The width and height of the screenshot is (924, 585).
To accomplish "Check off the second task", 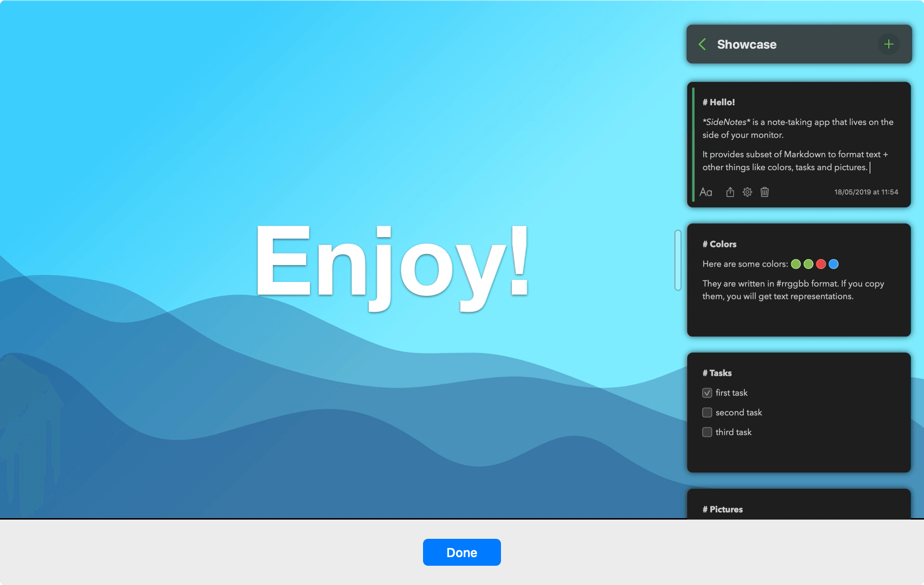I will coord(707,412).
